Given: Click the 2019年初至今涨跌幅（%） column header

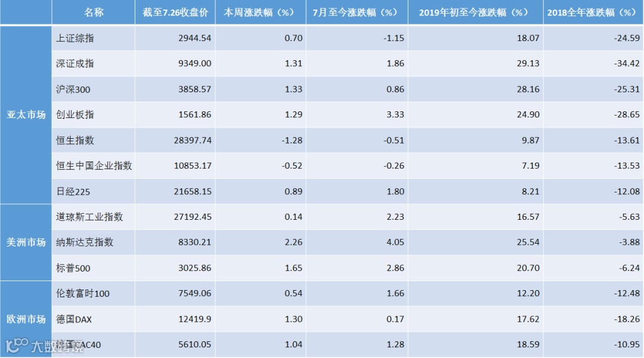Looking at the screenshot, I should tap(476, 13).
